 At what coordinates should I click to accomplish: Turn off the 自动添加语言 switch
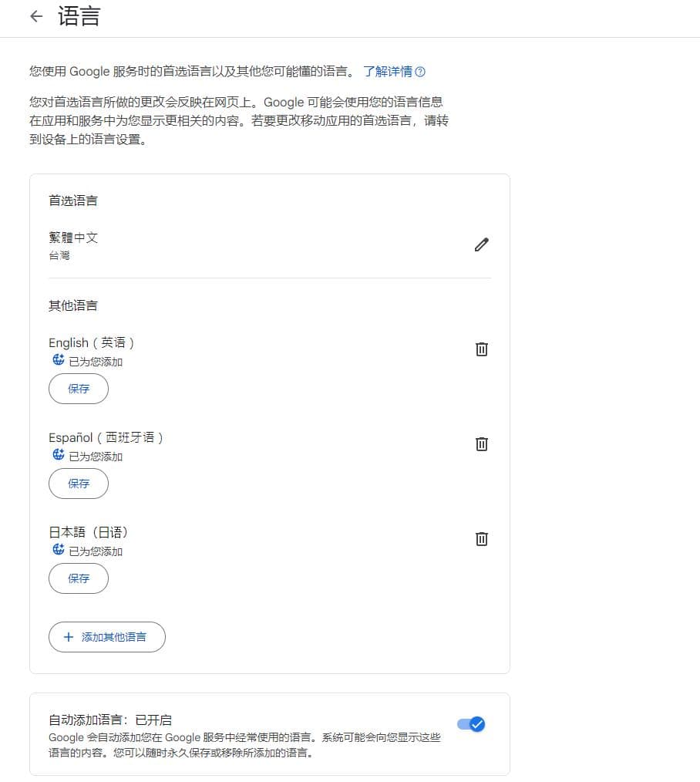pyautogui.click(x=471, y=724)
